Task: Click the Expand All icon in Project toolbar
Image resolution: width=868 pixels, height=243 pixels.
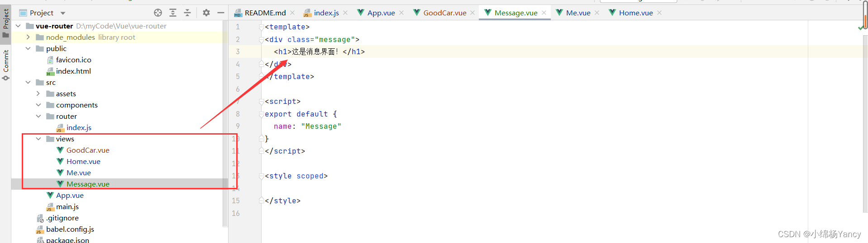Action: pos(173,13)
